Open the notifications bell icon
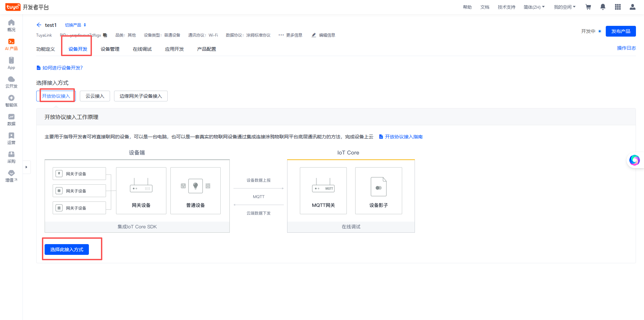This screenshot has width=644, height=320. (603, 7)
